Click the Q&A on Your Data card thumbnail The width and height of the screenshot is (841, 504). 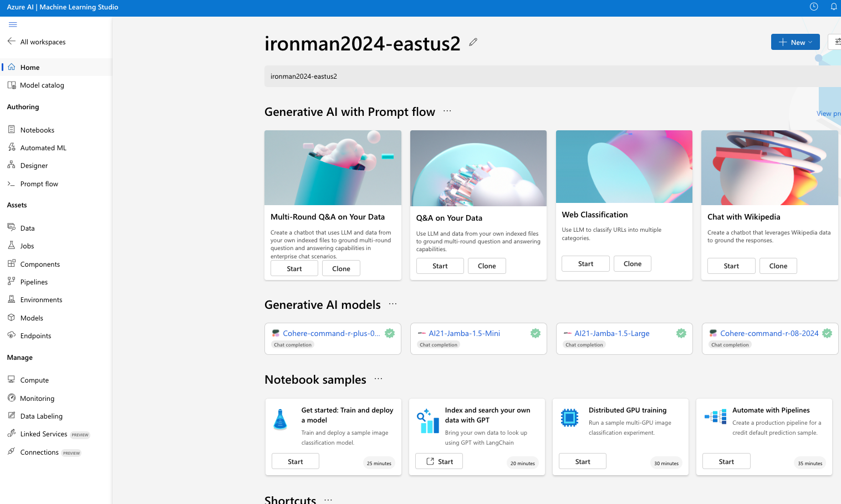[478, 168]
